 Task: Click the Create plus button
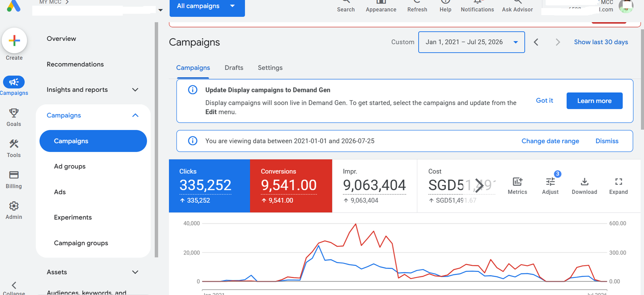pos(14,40)
